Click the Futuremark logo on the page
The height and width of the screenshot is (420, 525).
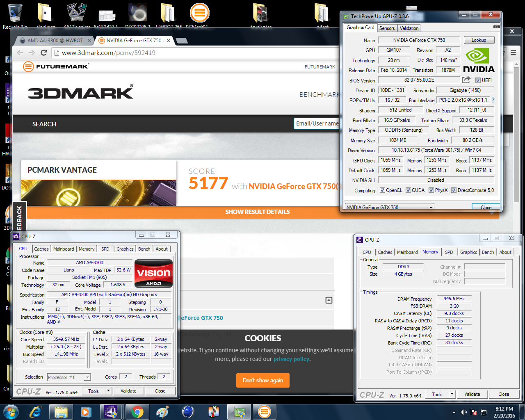(55, 66)
